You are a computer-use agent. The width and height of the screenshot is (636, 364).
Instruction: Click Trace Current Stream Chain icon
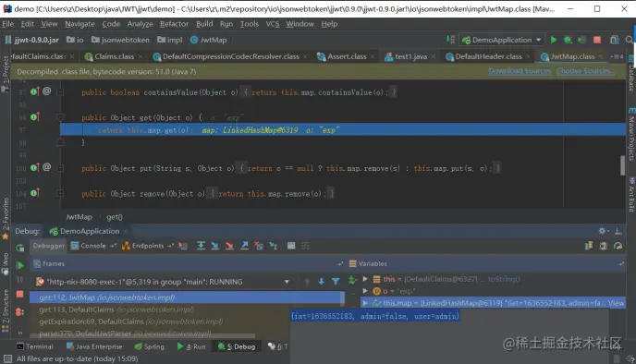[305, 246]
